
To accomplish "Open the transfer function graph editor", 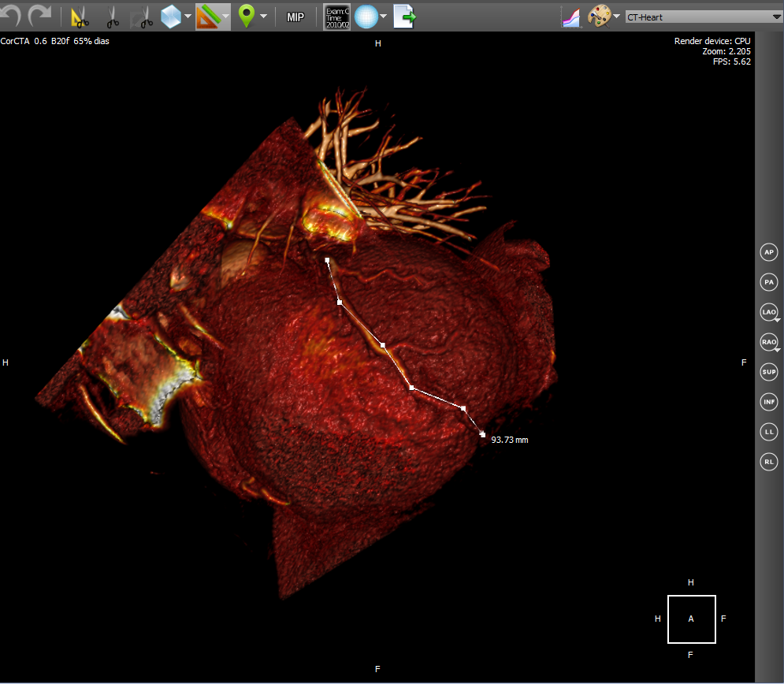I will pyautogui.click(x=570, y=17).
